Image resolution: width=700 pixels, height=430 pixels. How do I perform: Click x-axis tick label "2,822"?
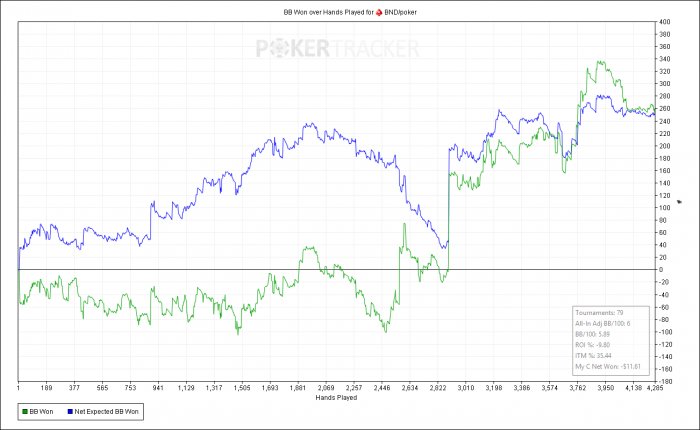click(x=438, y=388)
